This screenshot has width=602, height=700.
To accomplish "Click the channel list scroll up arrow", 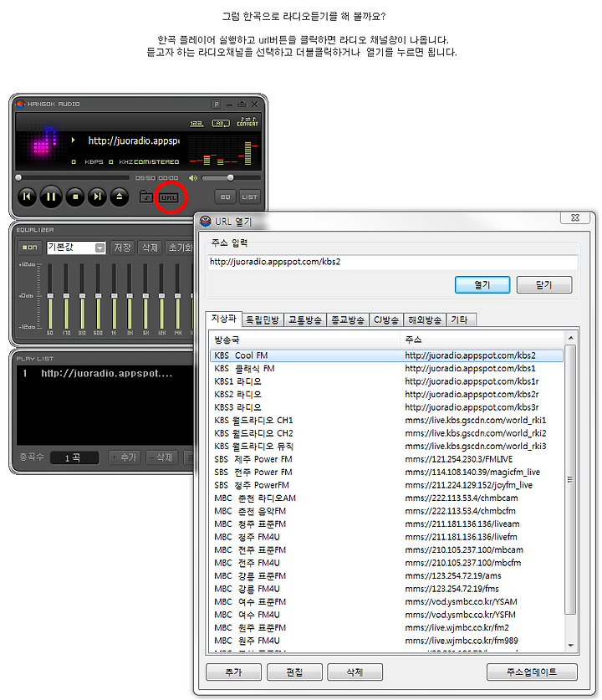I will pos(570,339).
